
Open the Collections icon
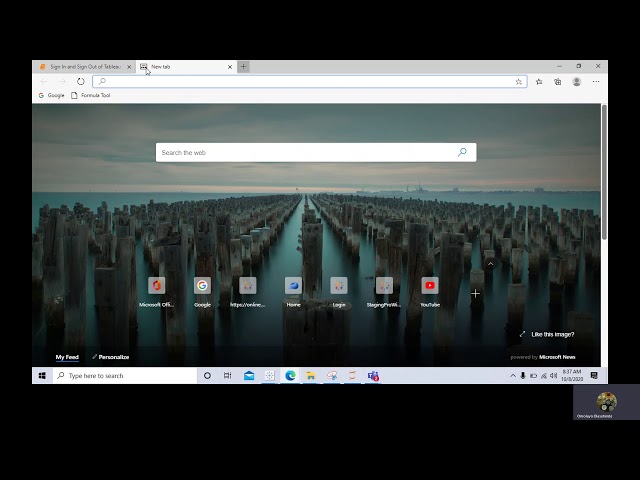[x=558, y=82]
